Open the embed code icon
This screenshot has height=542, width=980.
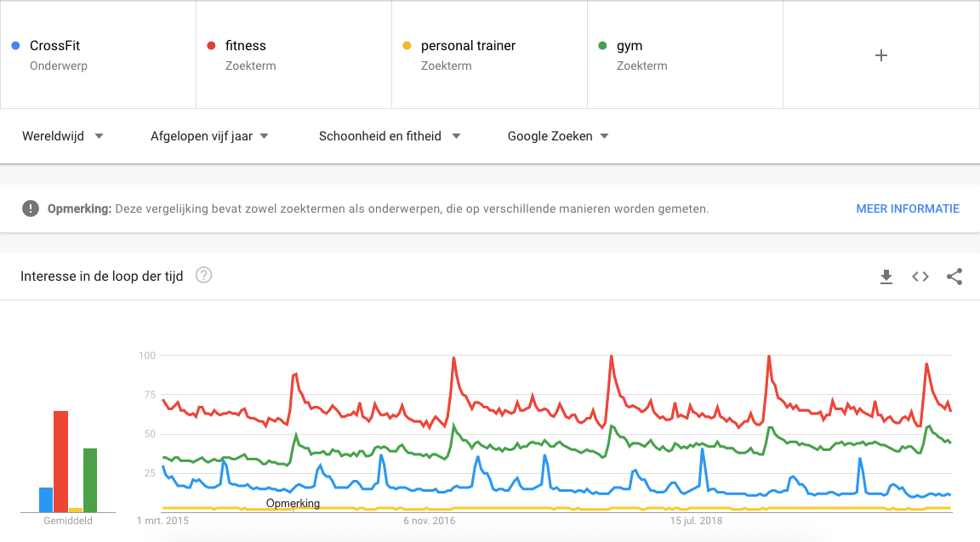tap(920, 277)
